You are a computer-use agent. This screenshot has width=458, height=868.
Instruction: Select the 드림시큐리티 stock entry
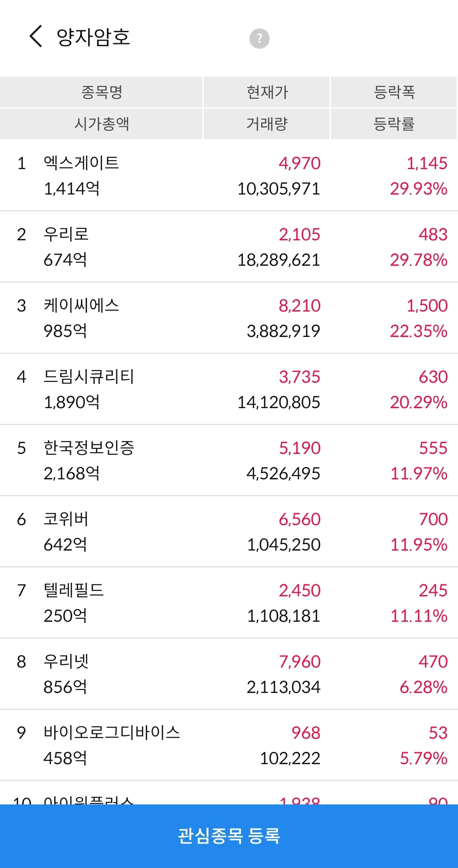229,389
